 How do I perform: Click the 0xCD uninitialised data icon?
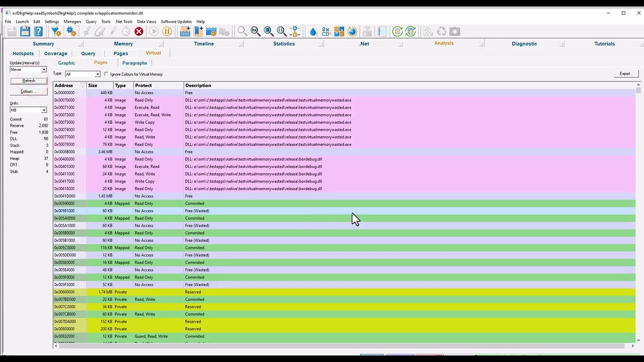pos(326,32)
